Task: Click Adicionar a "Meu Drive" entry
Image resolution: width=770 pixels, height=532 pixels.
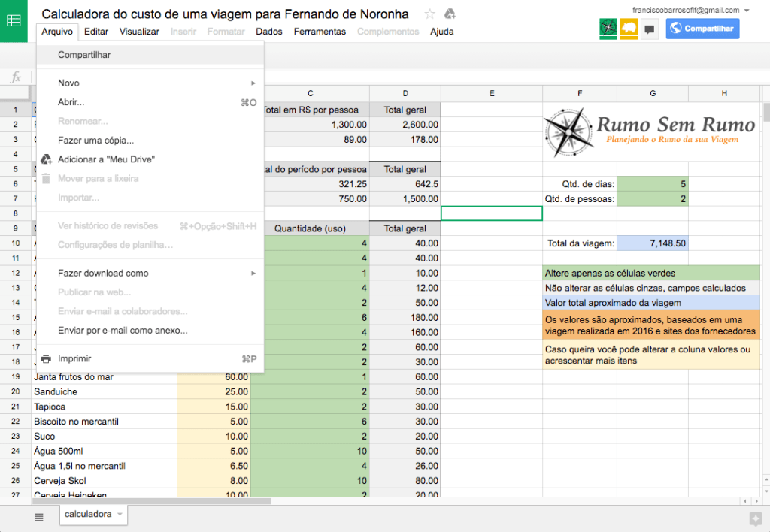Action: coord(106,159)
